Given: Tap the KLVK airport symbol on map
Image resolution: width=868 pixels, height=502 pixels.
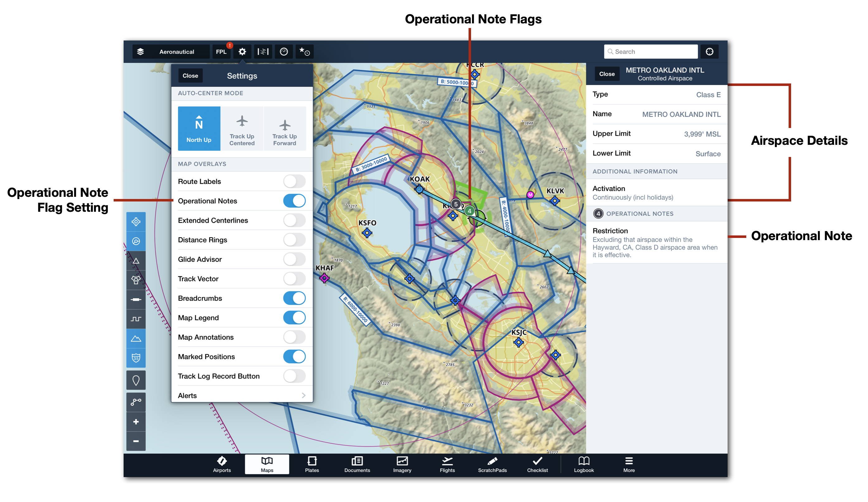Looking at the screenshot, I should point(554,201).
